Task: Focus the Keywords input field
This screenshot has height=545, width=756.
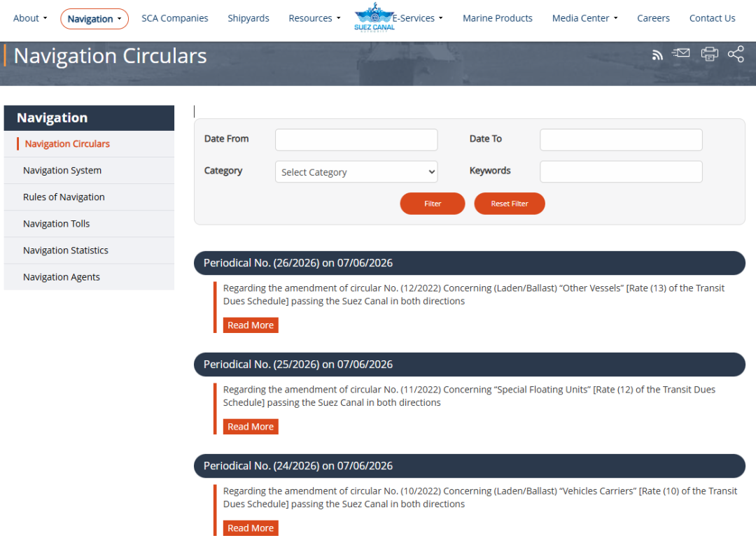Action: point(621,171)
